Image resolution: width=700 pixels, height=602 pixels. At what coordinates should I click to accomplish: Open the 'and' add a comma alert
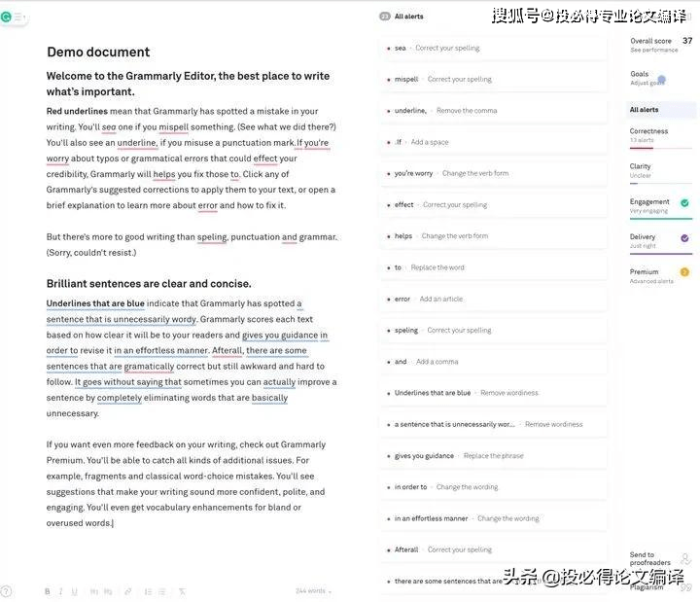(x=494, y=361)
